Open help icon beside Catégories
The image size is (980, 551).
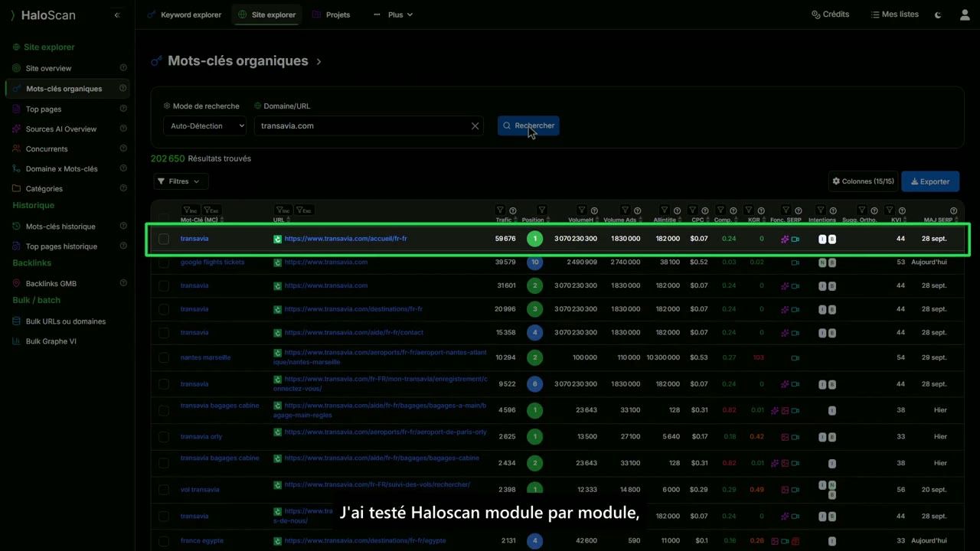click(123, 188)
